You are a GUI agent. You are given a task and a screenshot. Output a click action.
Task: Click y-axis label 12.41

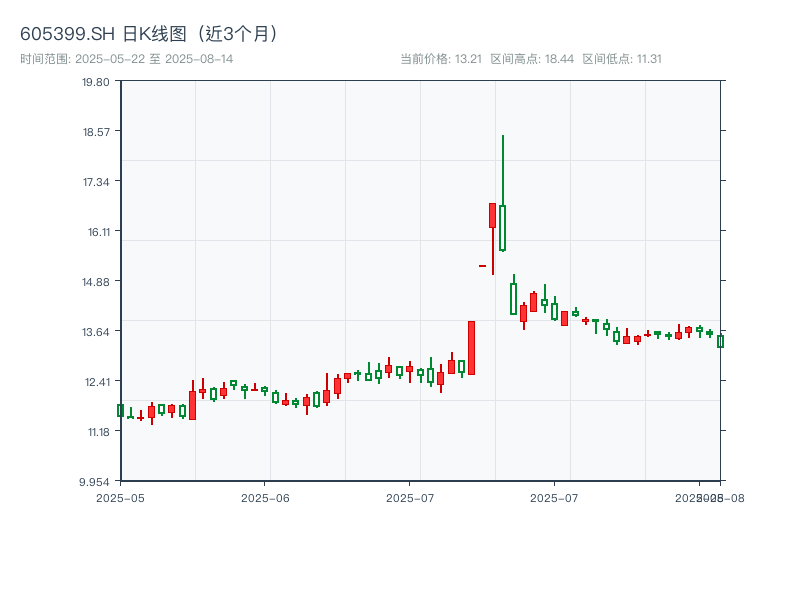tap(97, 382)
